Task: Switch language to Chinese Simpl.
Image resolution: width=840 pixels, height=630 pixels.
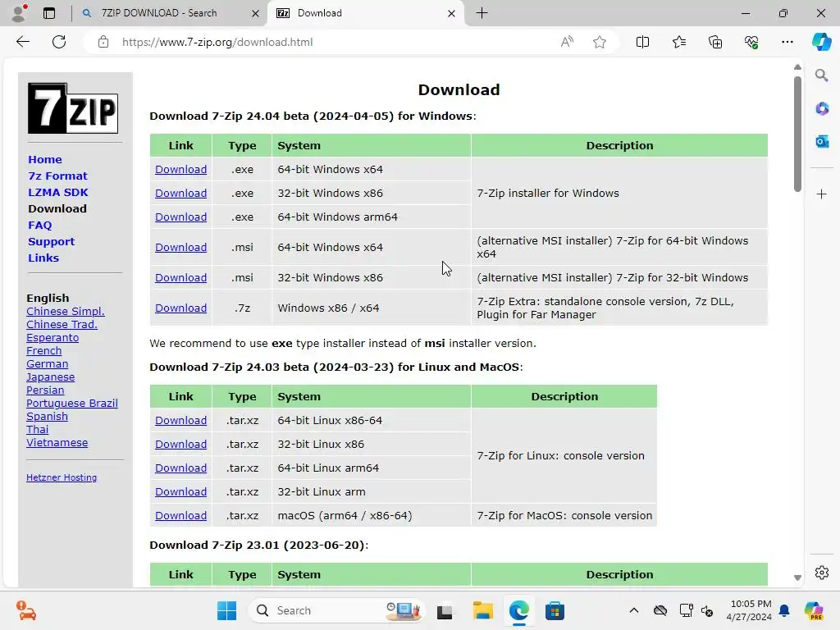Action: coord(66,311)
